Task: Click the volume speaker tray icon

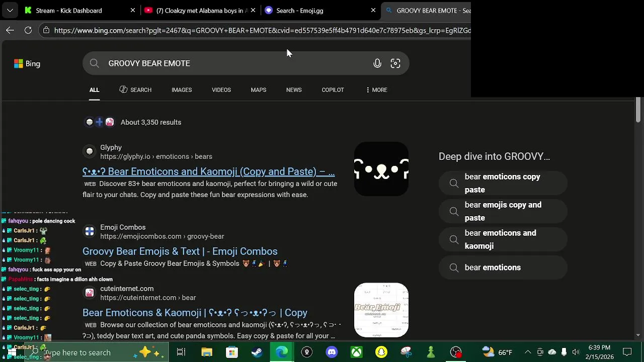Action: [576, 352]
